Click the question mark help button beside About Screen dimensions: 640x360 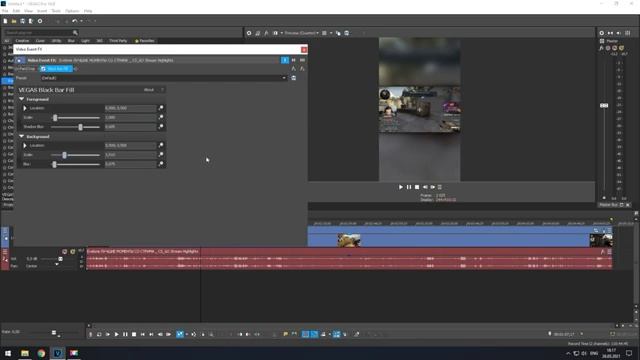[x=162, y=90]
